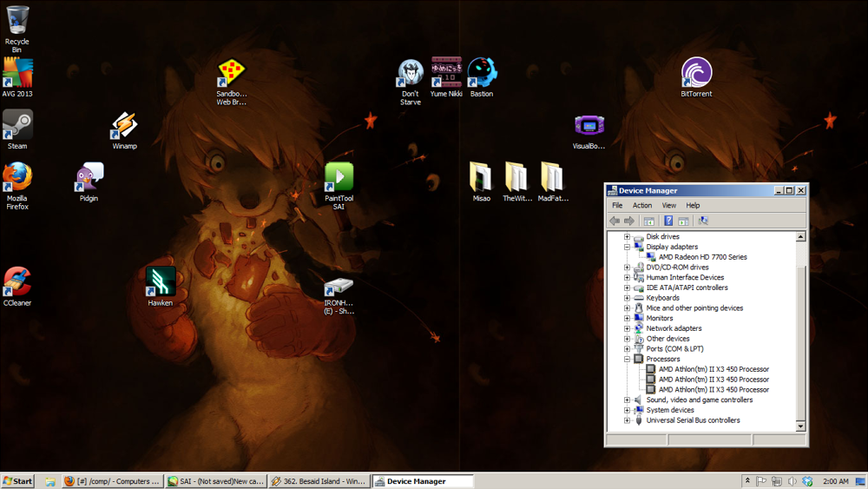Viewport: 868px width, 489px height.
Task: Open Windows Explorer from taskbar
Action: (50, 482)
